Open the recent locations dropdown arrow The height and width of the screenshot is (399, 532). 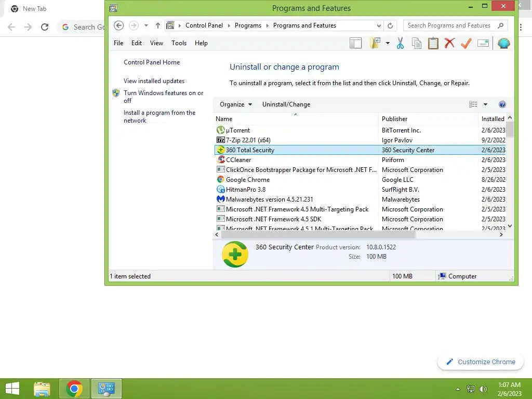[146, 25]
